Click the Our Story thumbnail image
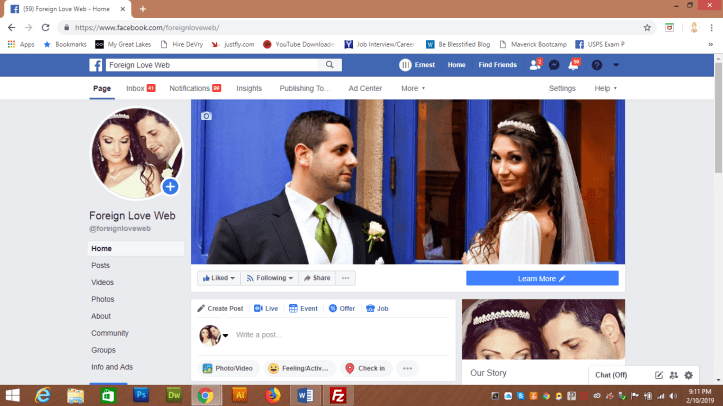Image resolution: width=723 pixels, height=406 pixels. 543,329
